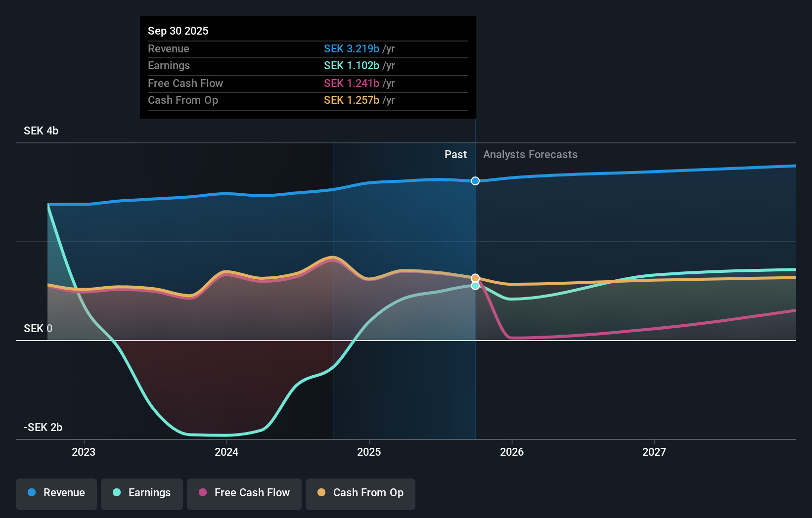812x518 pixels.
Task: Click the SEK 4b axis label
Action: (x=41, y=131)
